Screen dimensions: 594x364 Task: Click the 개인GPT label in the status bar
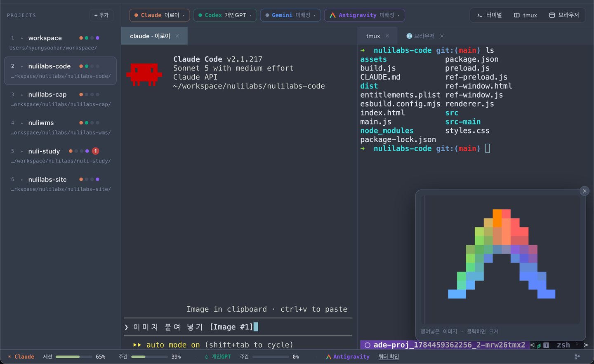(x=221, y=357)
